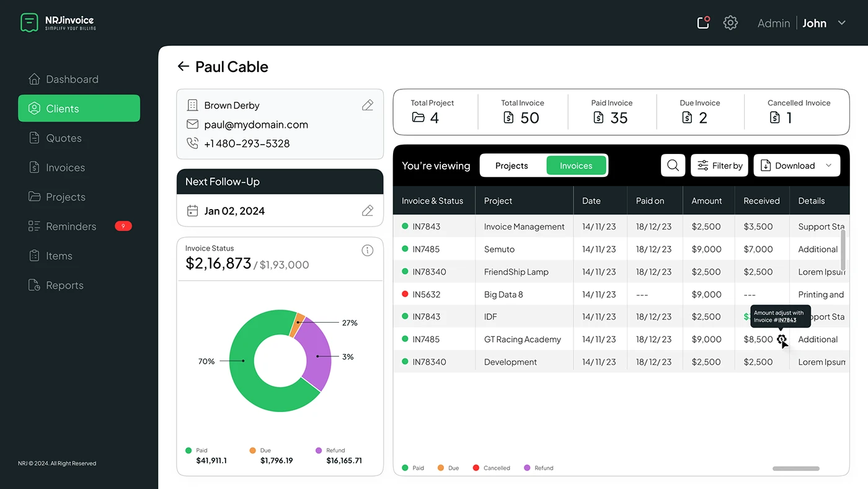Viewport: 868px width, 489px height.
Task: Click the NRJinvoice logo
Action: coord(57,23)
